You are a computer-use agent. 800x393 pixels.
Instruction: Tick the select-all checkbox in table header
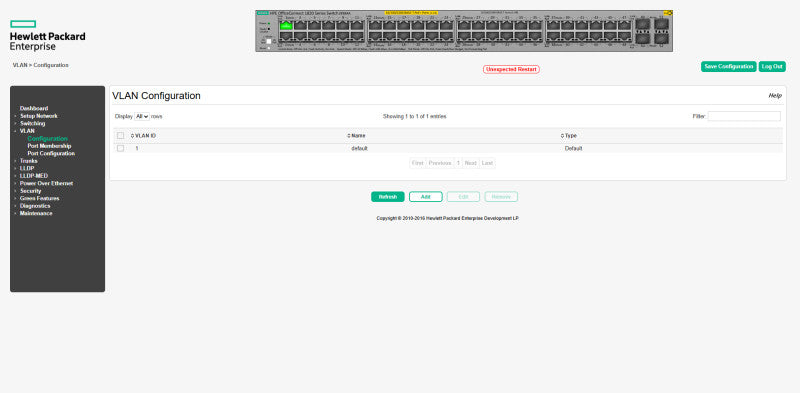tap(120, 136)
